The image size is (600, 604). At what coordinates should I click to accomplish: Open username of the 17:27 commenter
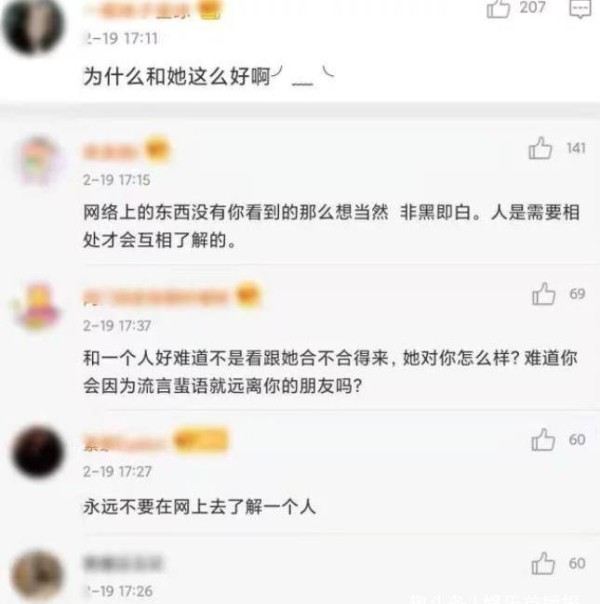pos(125,442)
